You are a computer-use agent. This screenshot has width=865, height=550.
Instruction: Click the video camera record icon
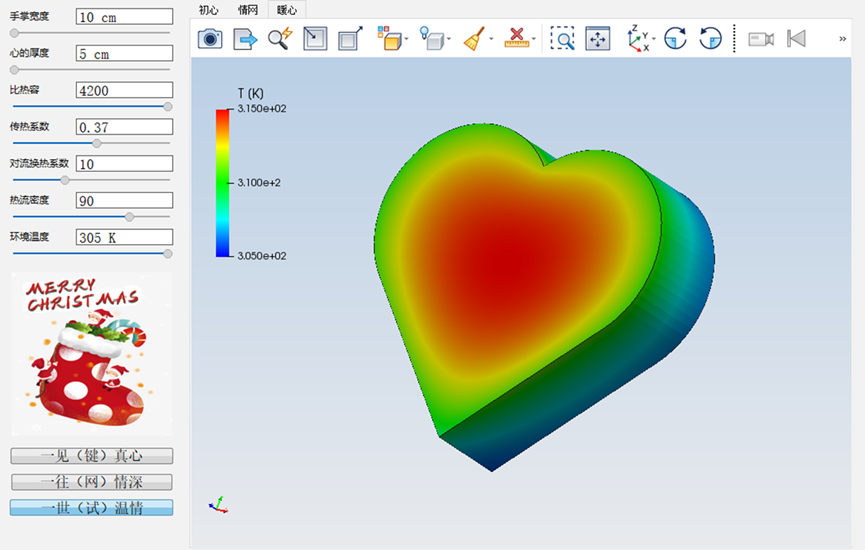click(x=761, y=39)
